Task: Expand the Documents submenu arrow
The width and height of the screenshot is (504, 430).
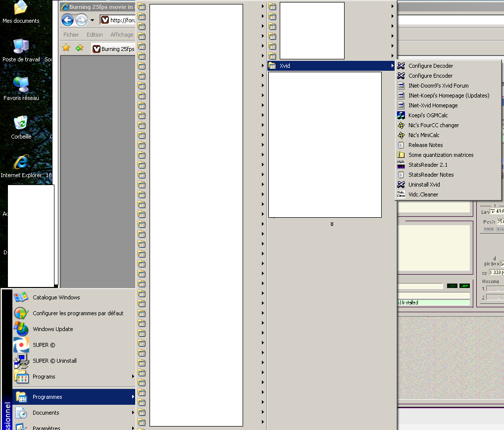Action: tap(133, 413)
